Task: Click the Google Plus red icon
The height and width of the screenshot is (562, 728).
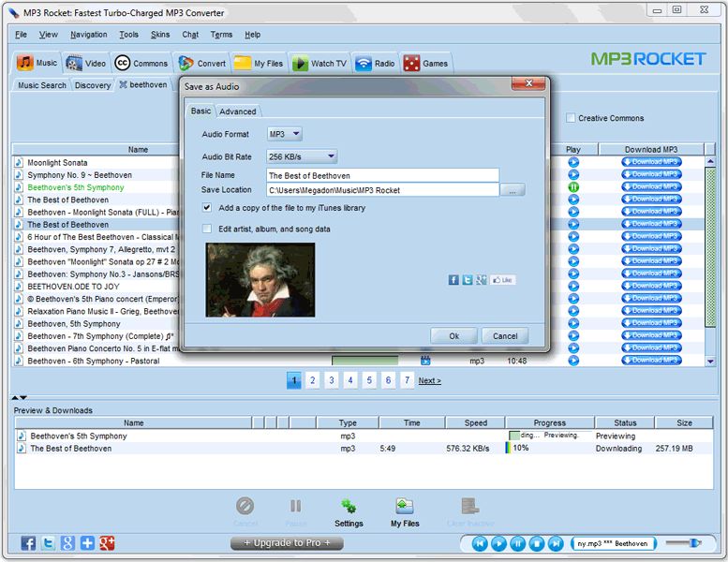Action: [x=107, y=543]
